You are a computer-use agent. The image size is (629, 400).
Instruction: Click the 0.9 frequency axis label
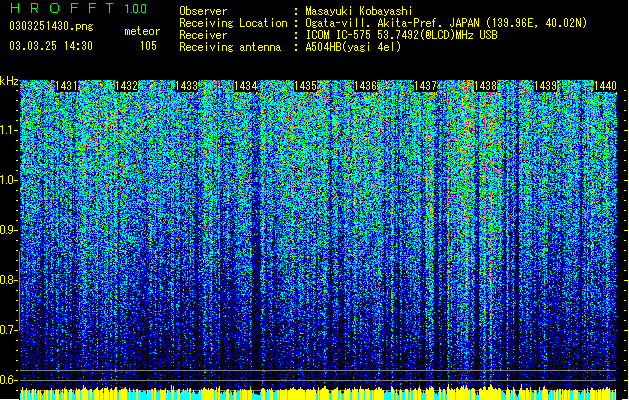pos(9,230)
